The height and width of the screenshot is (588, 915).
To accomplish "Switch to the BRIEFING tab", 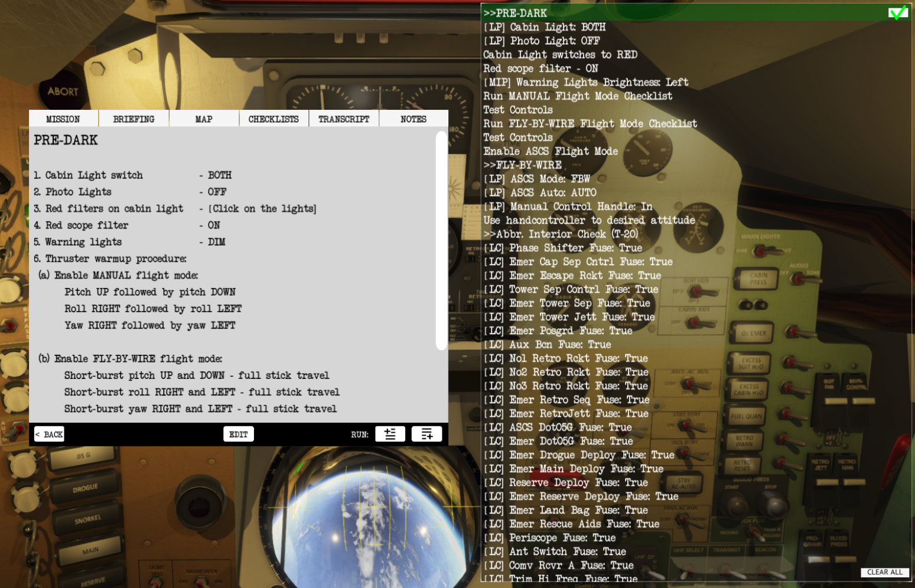I will [x=133, y=119].
